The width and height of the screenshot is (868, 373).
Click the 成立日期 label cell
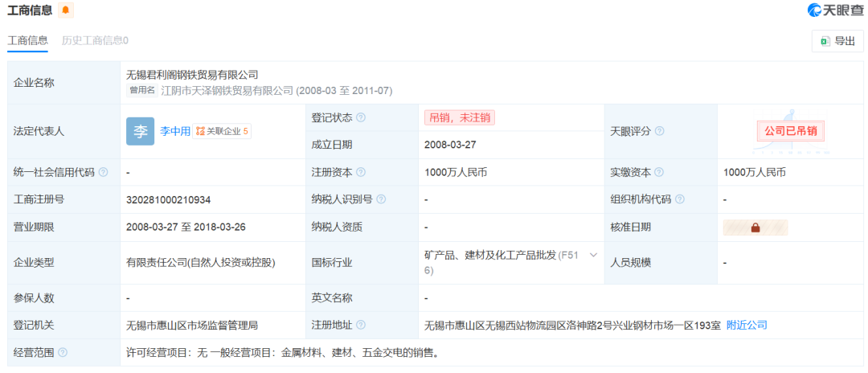362,145
